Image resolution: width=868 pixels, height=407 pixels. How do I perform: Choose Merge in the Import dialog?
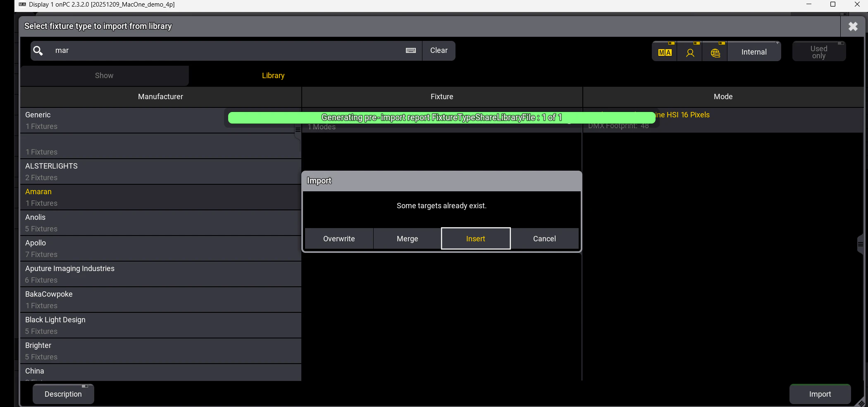[x=408, y=238]
